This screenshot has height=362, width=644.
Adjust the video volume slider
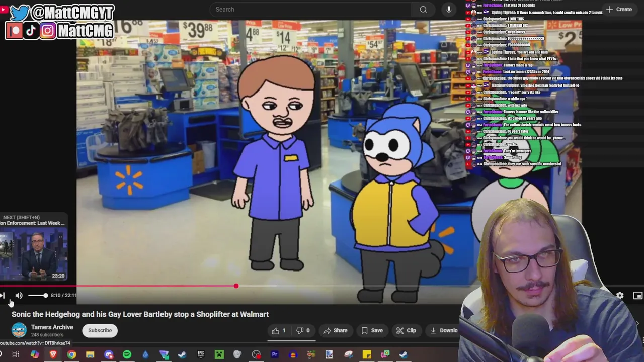tap(38, 296)
